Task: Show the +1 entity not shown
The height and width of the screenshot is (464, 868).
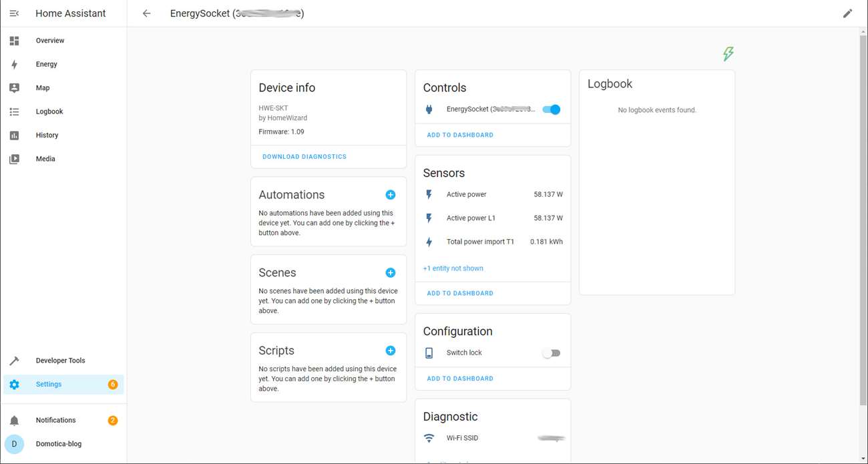Action: coord(453,268)
